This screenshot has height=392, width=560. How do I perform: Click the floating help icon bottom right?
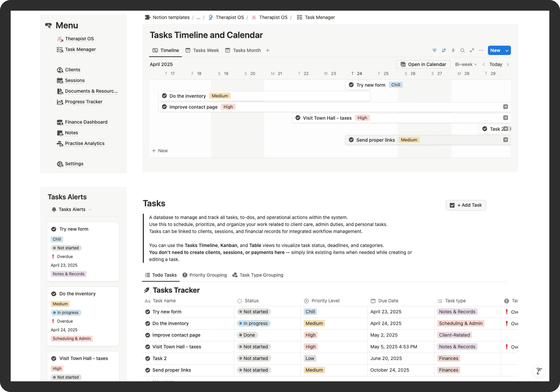(x=539, y=371)
